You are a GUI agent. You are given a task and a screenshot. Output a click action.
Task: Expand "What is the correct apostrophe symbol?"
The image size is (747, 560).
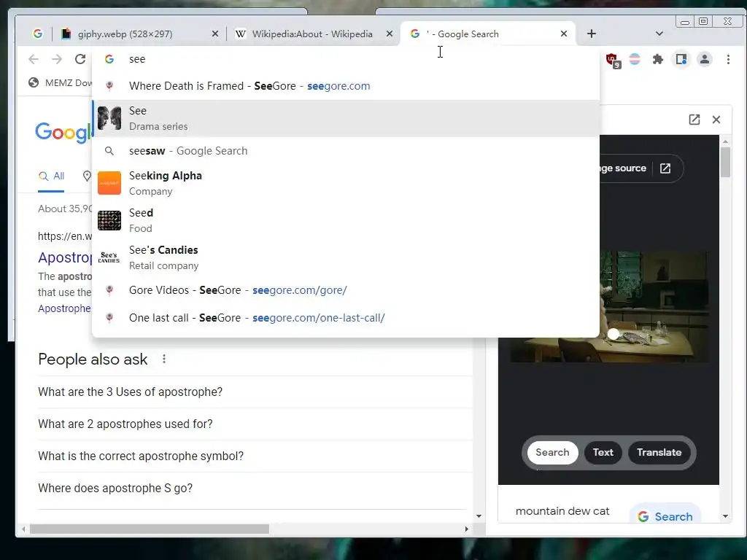click(x=255, y=456)
